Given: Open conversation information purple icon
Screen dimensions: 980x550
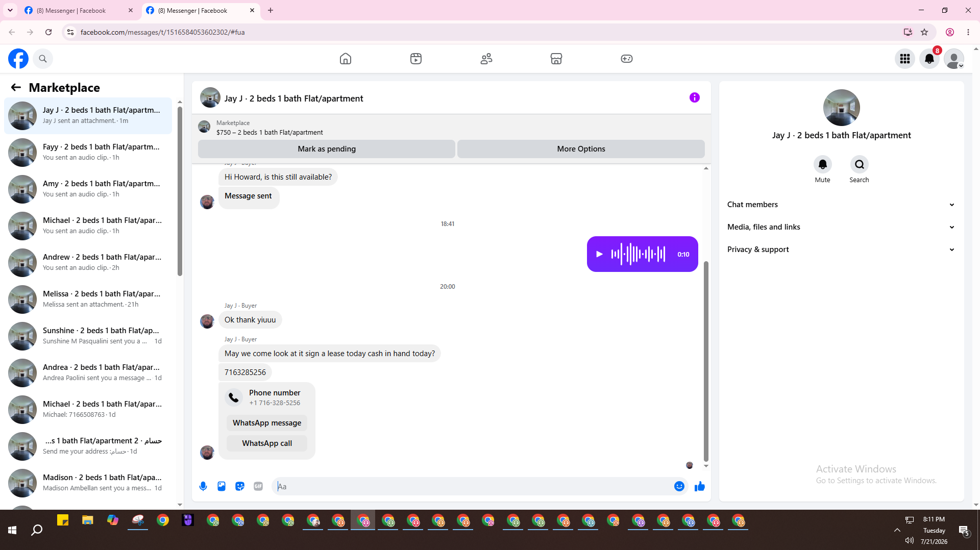Looking at the screenshot, I should click(x=695, y=97).
